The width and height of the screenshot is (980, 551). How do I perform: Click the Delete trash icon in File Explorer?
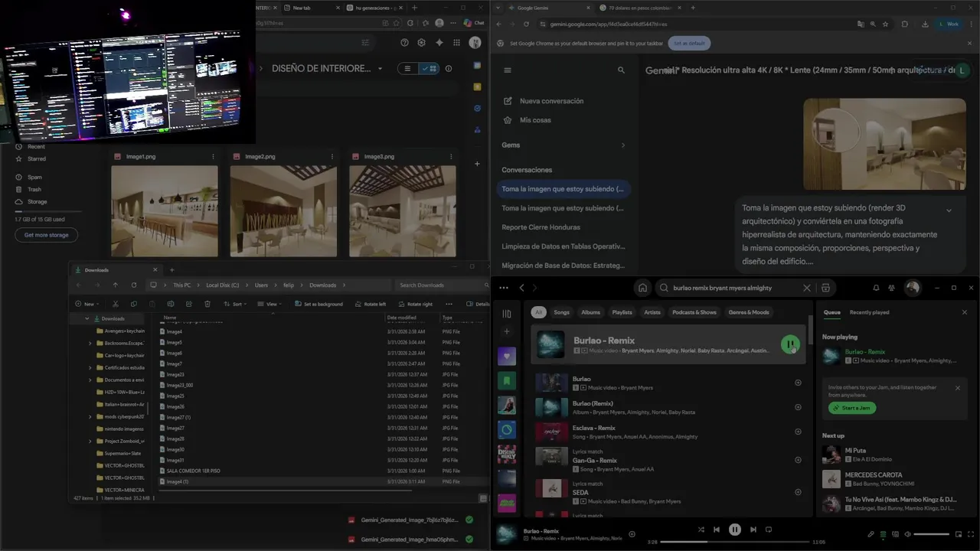coord(207,304)
